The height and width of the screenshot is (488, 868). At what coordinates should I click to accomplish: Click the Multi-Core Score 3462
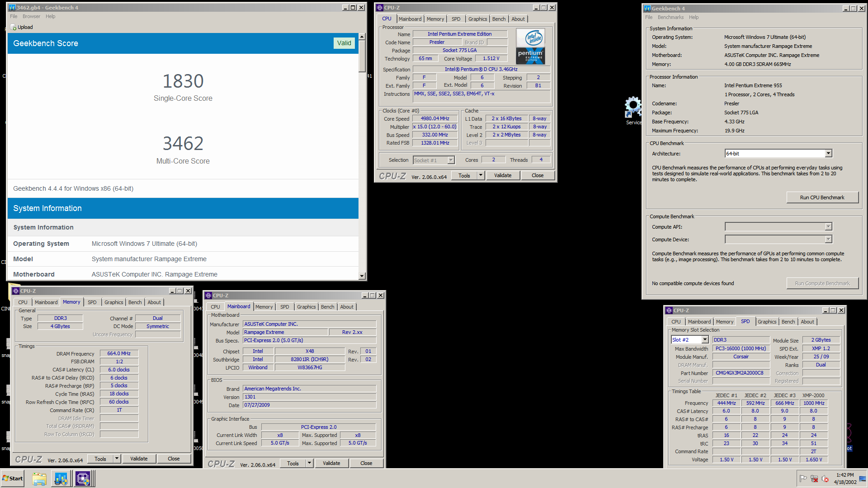(x=183, y=144)
